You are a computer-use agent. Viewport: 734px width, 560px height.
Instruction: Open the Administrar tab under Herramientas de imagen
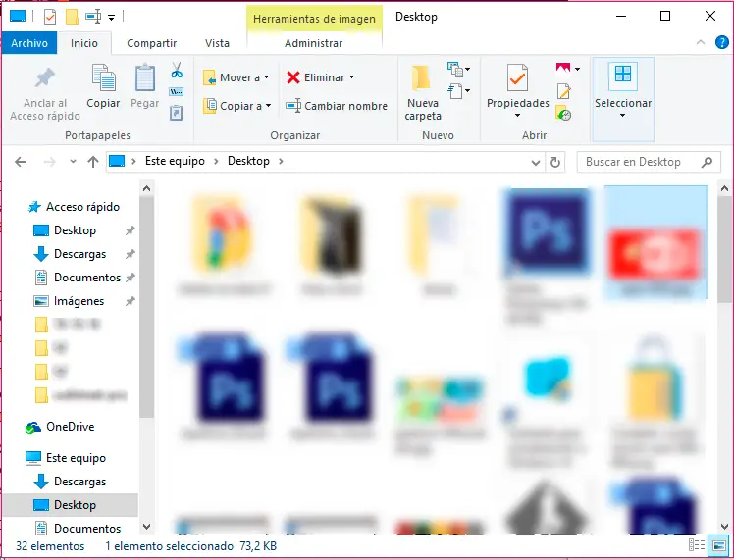coord(314,43)
